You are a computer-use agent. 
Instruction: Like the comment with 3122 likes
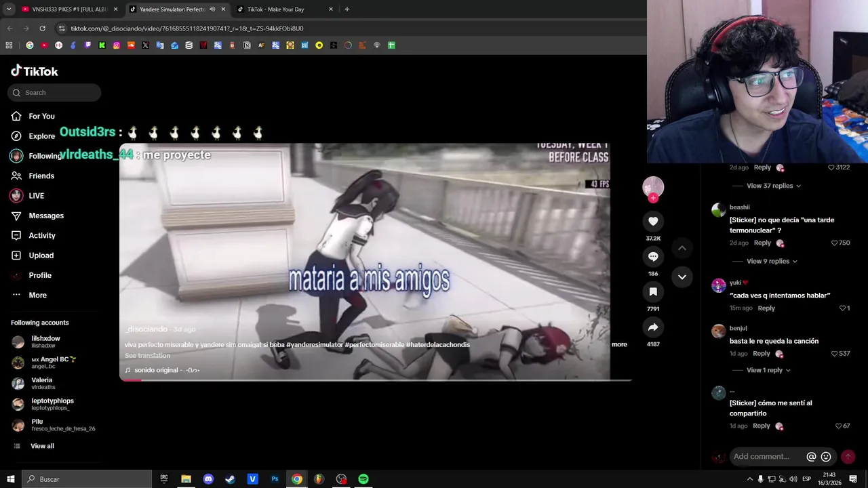tap(831, 167)
